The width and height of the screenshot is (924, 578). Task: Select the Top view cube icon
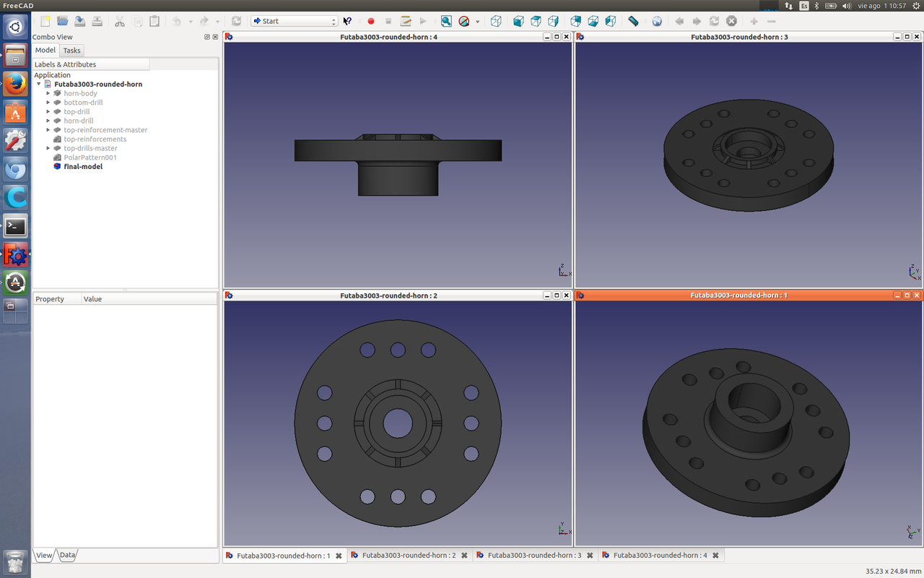pos(536,22)
